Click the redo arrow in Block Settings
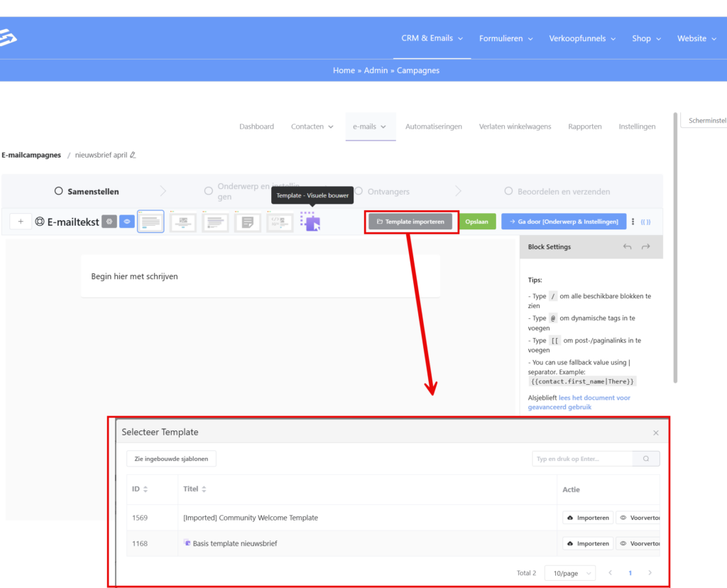Image resolution: width=727 pixels, height=588 pixels. coord(645,246)
